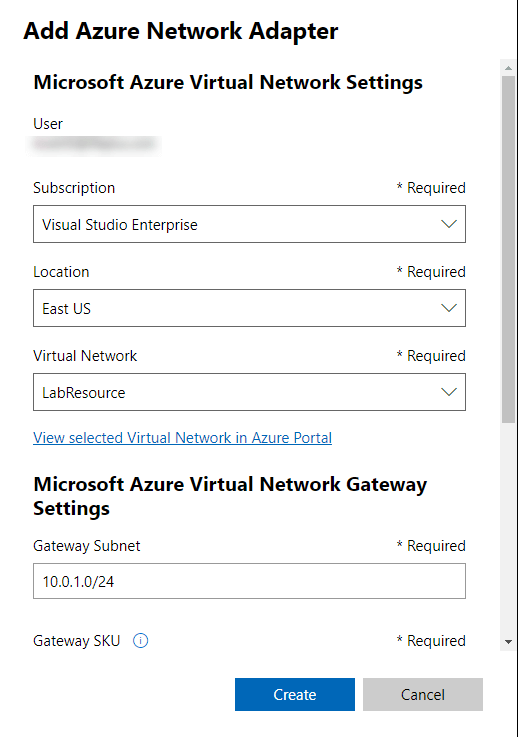Viewport: 519px width, 737px height.
Task: Click View selected Virtual Network in Azure Portal
Action: 182,438
